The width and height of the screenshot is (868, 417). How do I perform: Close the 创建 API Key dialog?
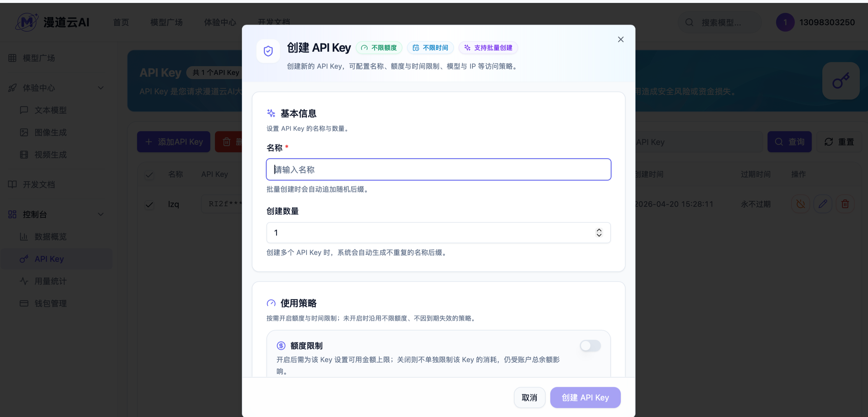[x=621, y=40]
